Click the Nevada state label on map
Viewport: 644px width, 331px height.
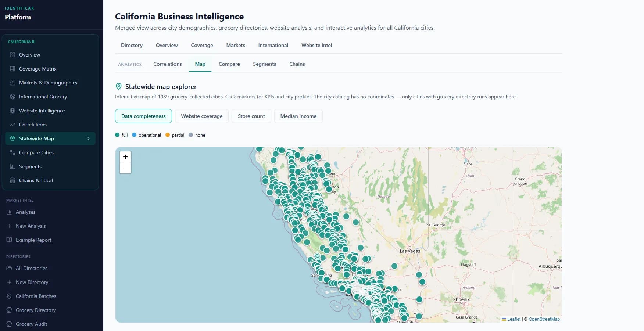[383, 197]
